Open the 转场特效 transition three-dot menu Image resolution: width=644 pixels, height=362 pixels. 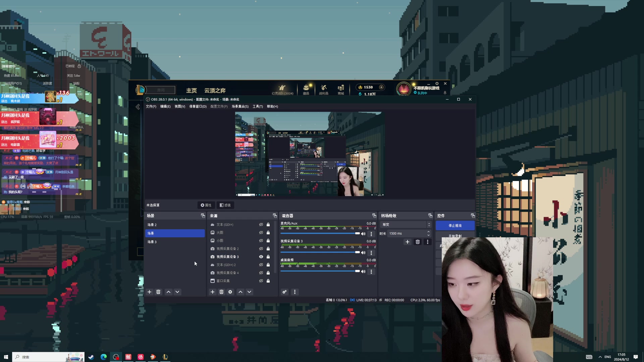coord(428,242)
